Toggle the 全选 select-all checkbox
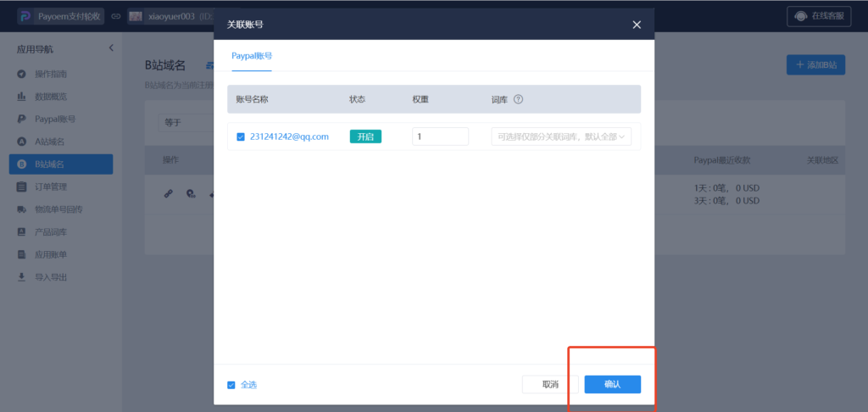Image resolution: width=868 pixels, height=412 pixels. coord(231,385)
